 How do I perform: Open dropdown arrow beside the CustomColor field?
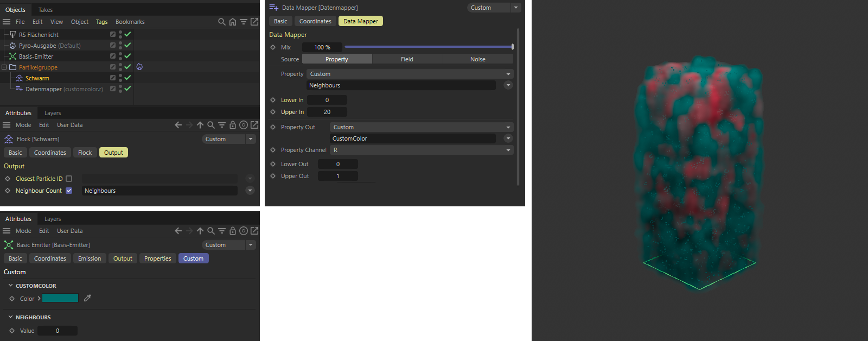508,138
